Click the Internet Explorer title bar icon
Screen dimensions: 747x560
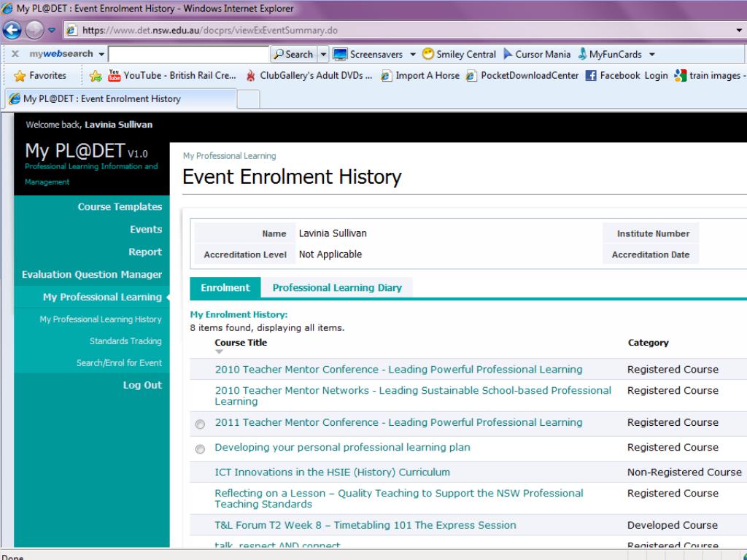7,8
